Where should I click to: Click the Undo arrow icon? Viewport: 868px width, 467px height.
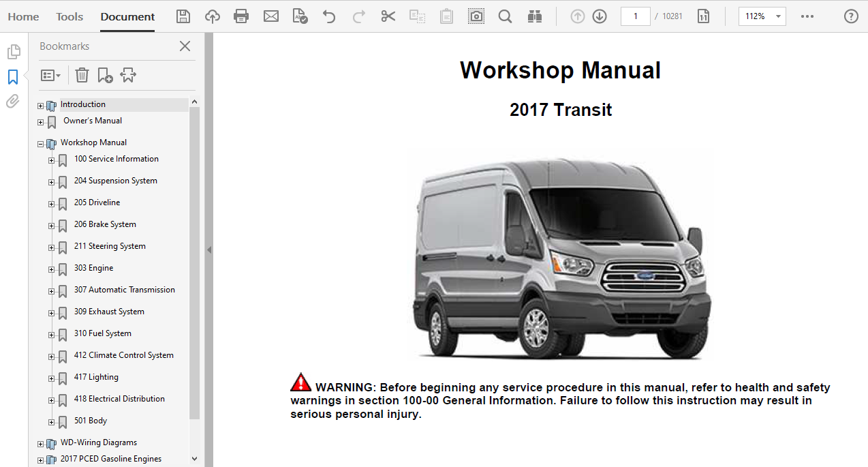(329, 16)
